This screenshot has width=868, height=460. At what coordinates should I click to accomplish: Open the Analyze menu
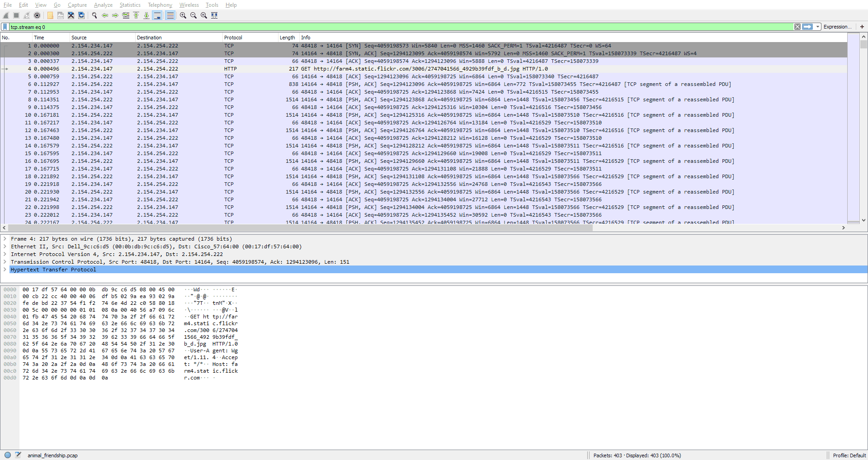click(x=103, y=5)
